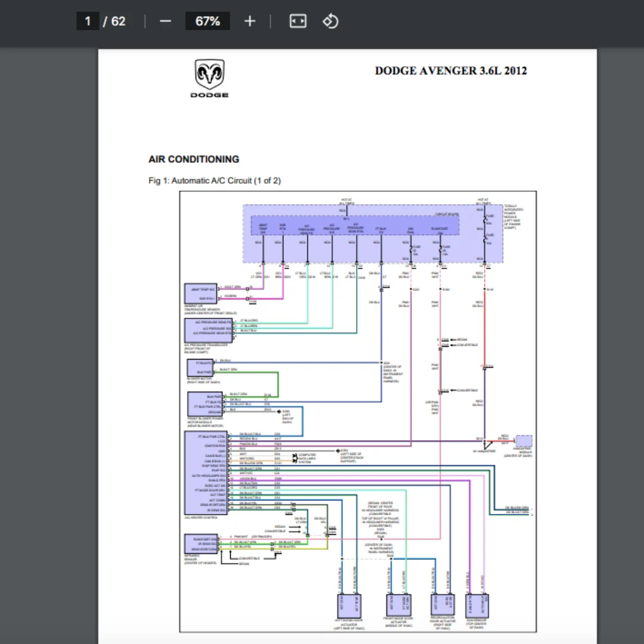Click the Circuit Board block in diagram
The width and height of the screenshot is (644, 644).
(x=355, y=227)
